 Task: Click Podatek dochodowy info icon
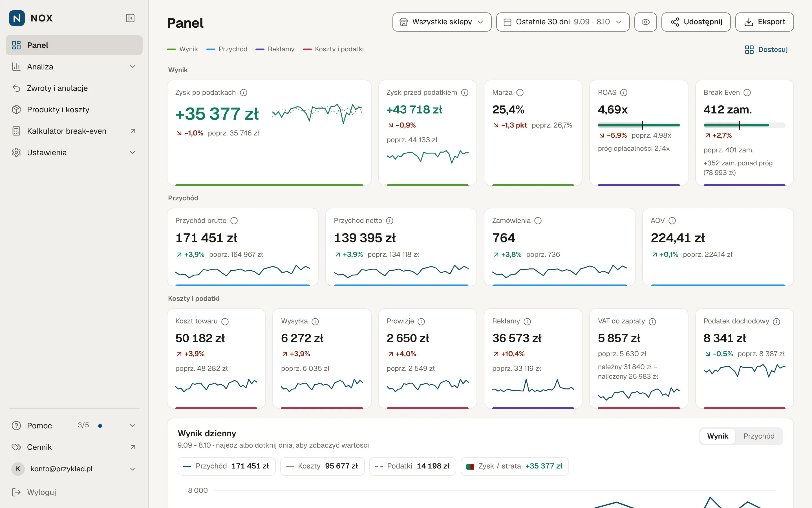pos(776,321)
